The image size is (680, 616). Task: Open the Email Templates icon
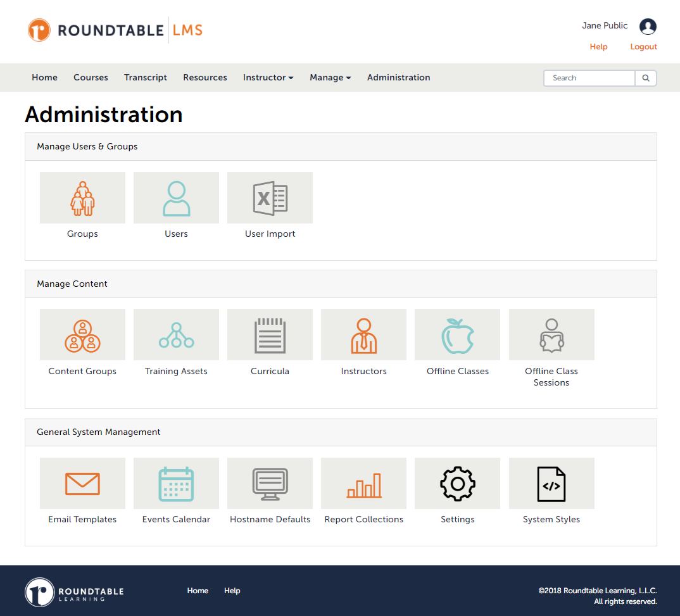[82, 483]
